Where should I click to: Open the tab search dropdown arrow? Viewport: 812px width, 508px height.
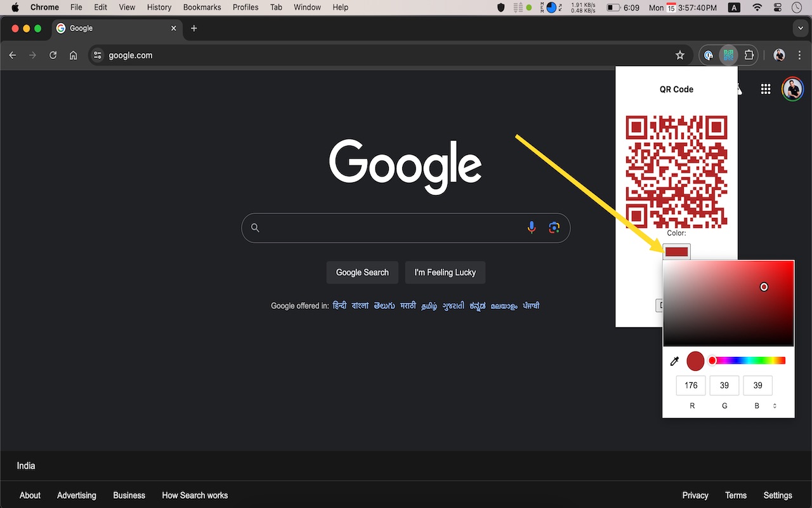(x=799, y=28)
